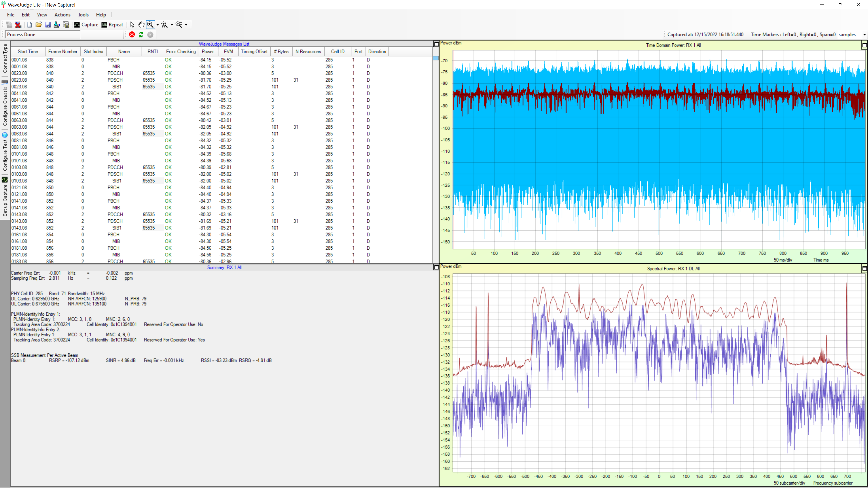The width and height of the screenshot is (868, 488).
Task: Open the Tools menu
Action: pyautogui.click(x=83, y=14)
